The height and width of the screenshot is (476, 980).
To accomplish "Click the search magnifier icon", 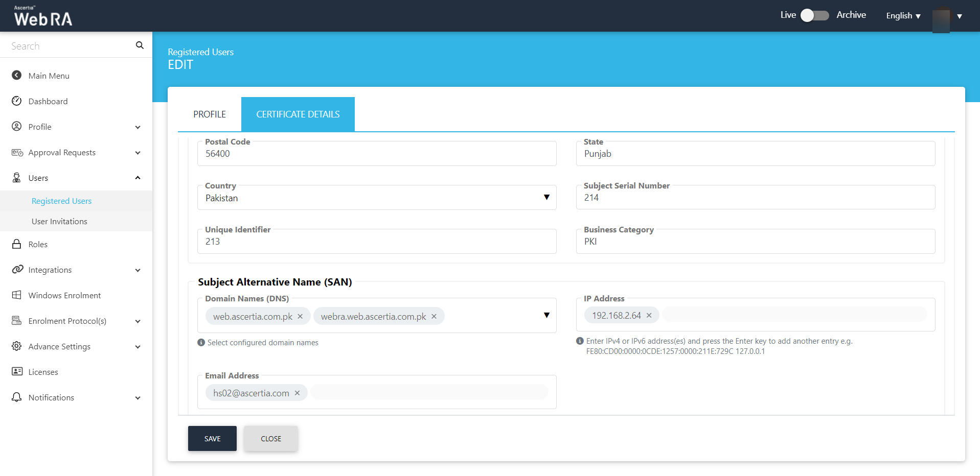I will coord(140,45).
